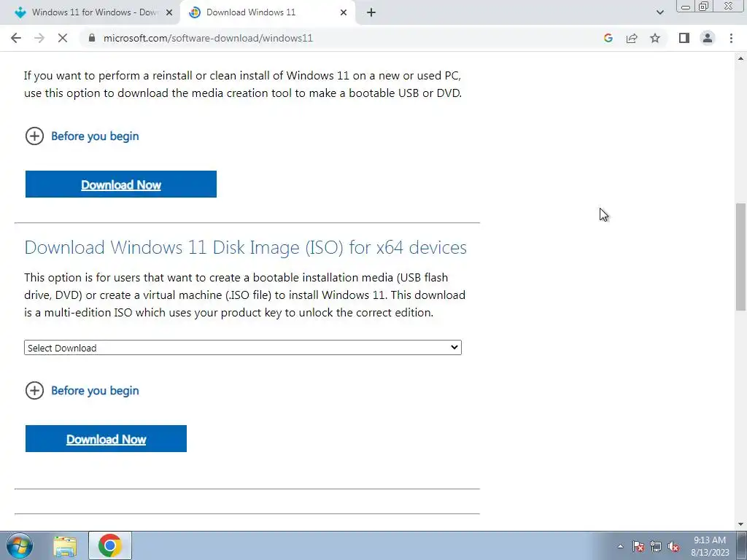Click Download Now for the ISO image
747x560 pixels.
[x=106, y=438]
